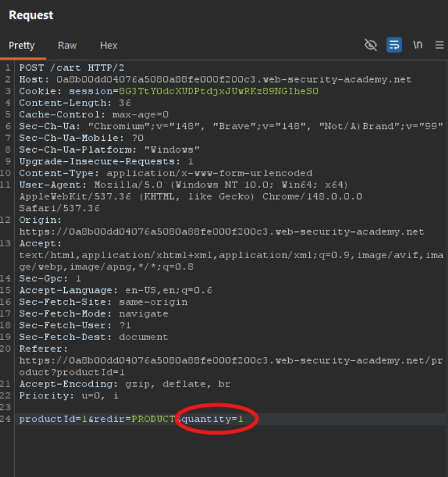Click the Accept-Encoding header line
This screenshot has height=477, width=448.
[x=125, y=384]
